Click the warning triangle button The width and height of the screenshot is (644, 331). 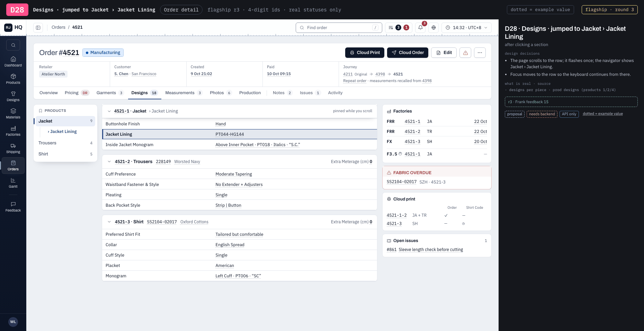click(465, 53)
